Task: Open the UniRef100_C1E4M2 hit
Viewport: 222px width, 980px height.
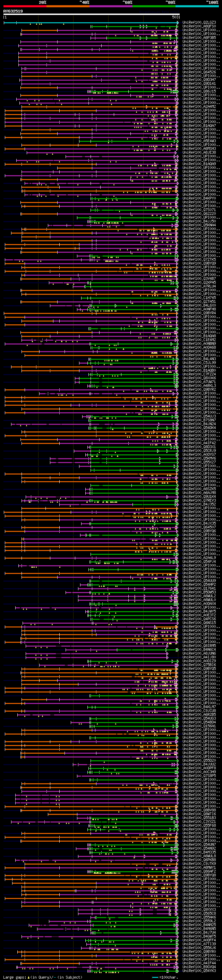Action: [199, 340]
